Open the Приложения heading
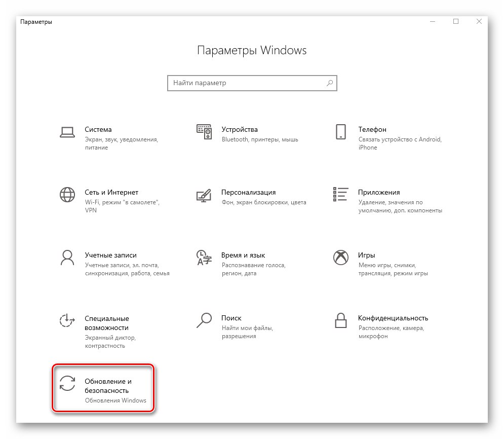The height and width of the screenshot is (439, 504). [x=379, y=192]
